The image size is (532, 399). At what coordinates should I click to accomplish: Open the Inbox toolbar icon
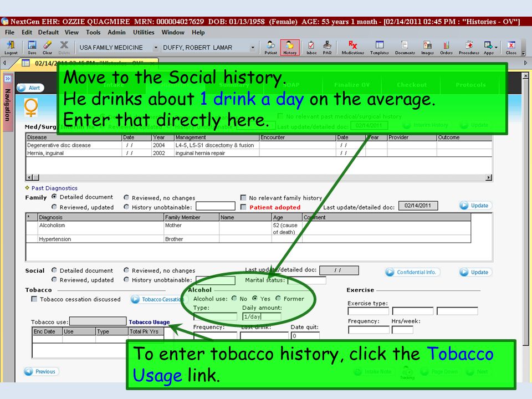click(x=311, y=47)
